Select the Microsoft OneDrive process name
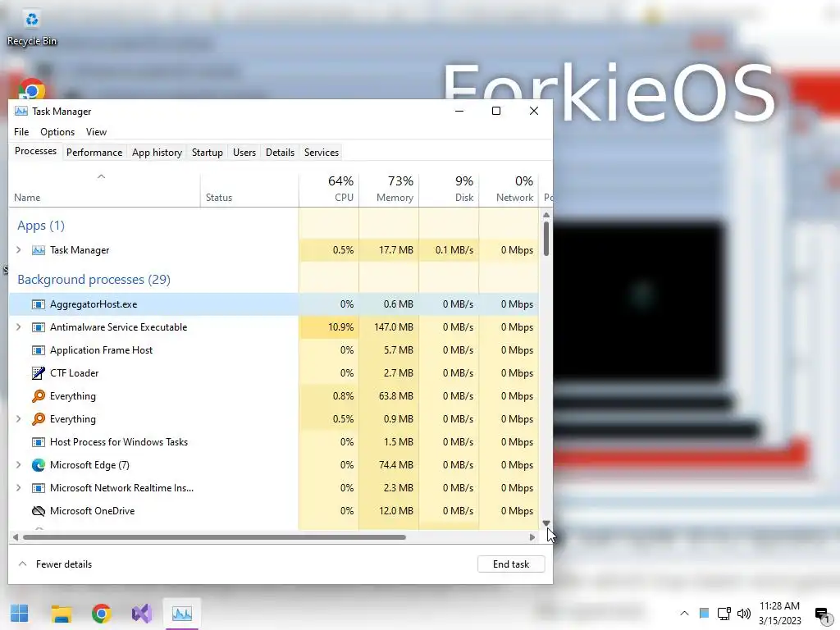This screenshot has width=840, height=630. (92, 511)
